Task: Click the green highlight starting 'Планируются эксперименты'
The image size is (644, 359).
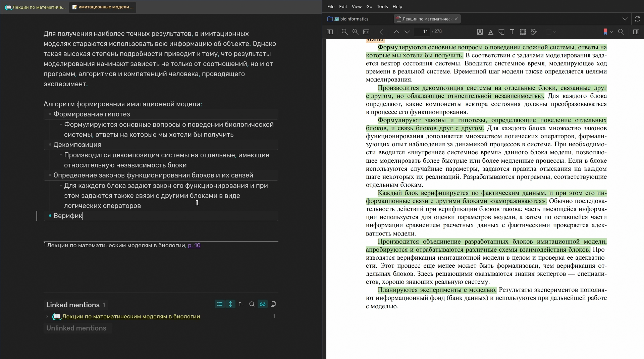Action: [437, 290]
